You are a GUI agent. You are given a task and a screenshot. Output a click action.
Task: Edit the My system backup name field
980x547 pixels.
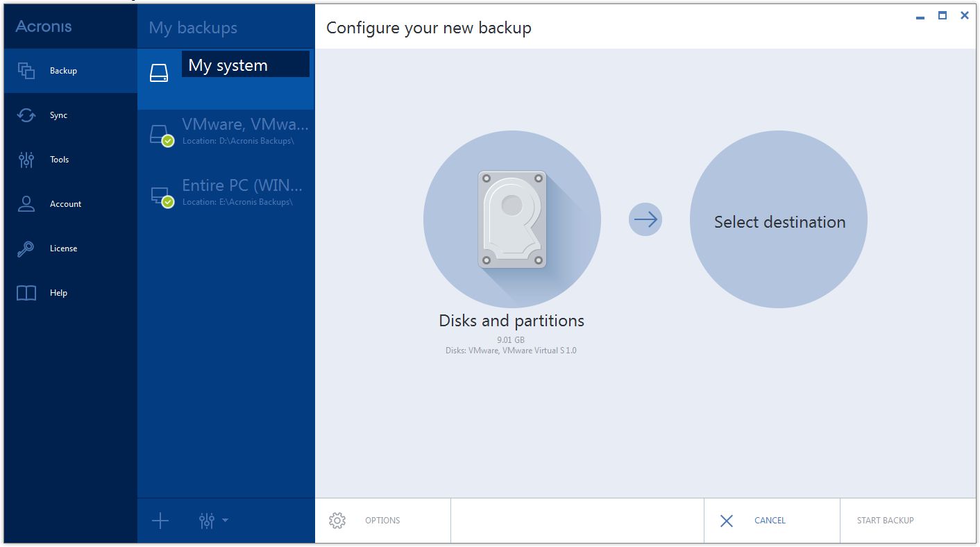(x=245, y=65)
